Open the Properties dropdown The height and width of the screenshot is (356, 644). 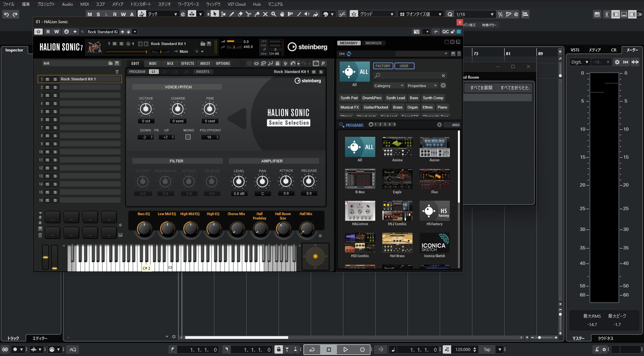coord(422,86)
